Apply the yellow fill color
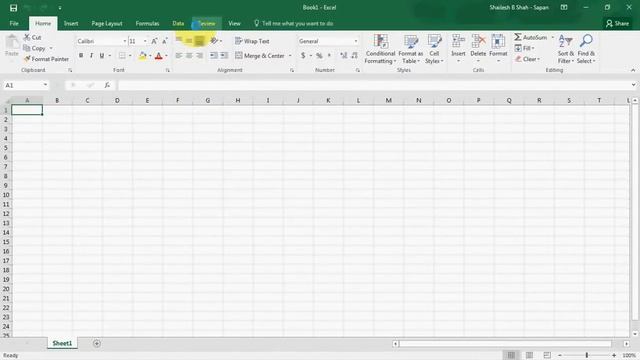 click(142, 56)
